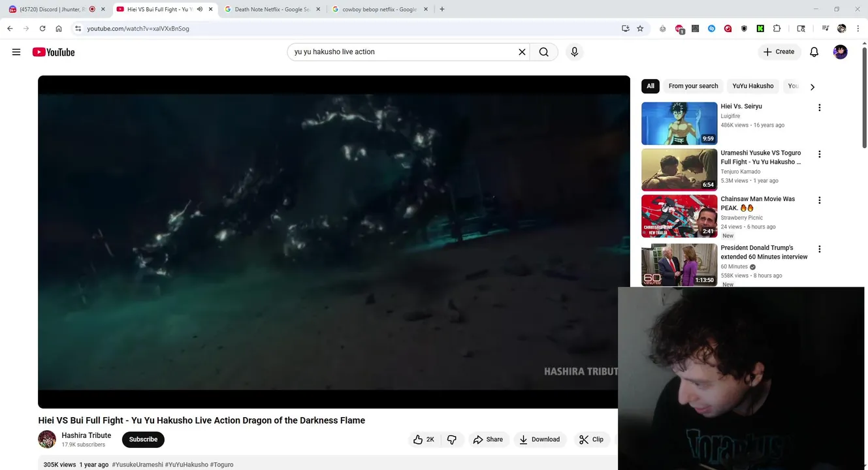
Task: Click the Share button
Action: 488,439
